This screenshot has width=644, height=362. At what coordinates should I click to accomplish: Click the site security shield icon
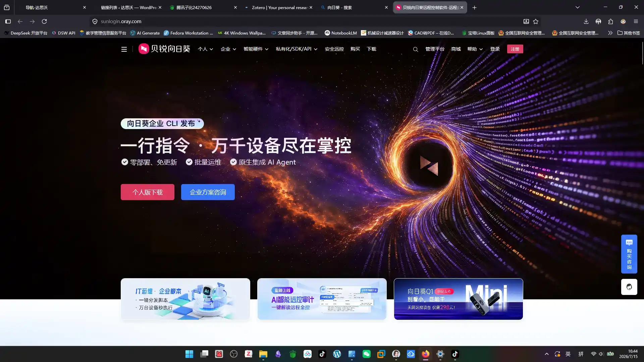pyautogui.click(x=95, y=21)
